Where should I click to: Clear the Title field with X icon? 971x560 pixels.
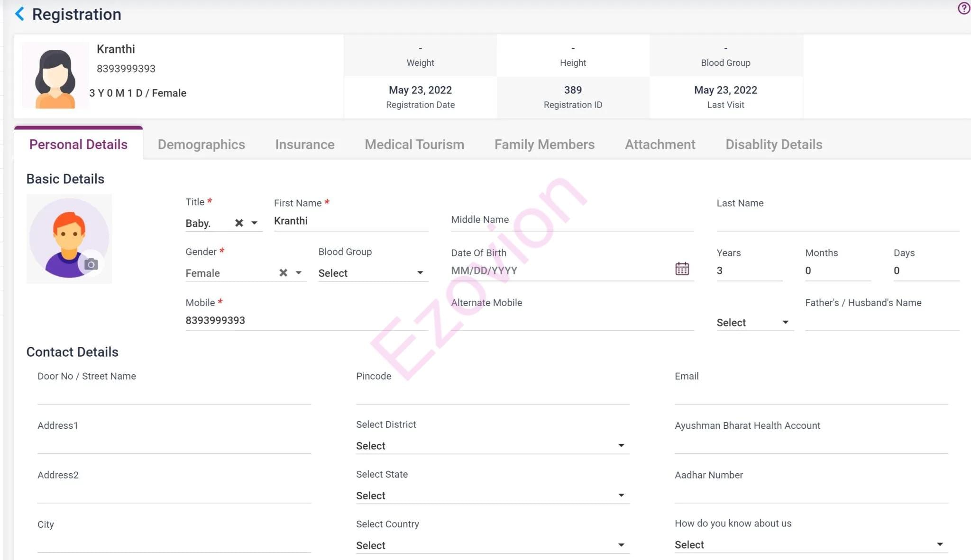(x=239, y=223)
